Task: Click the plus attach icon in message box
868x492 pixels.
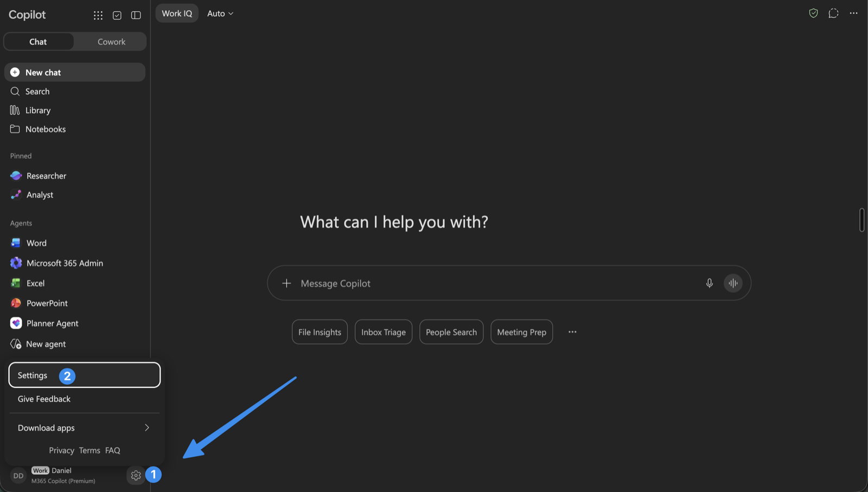Action: pos(286,283)
